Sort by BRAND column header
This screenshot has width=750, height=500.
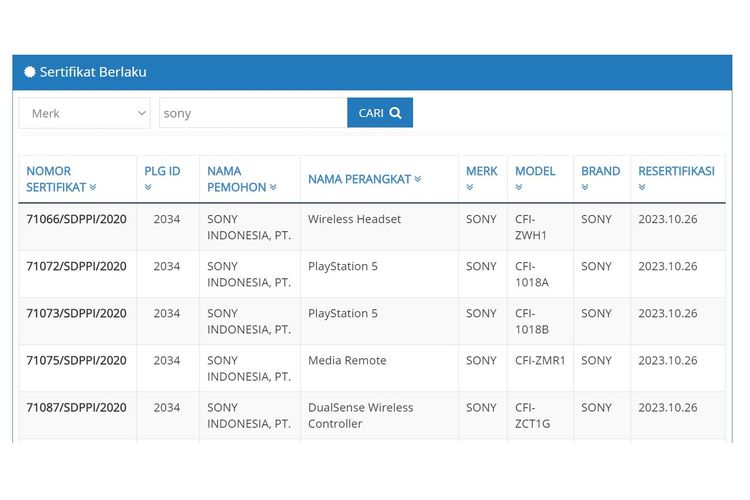601,179
